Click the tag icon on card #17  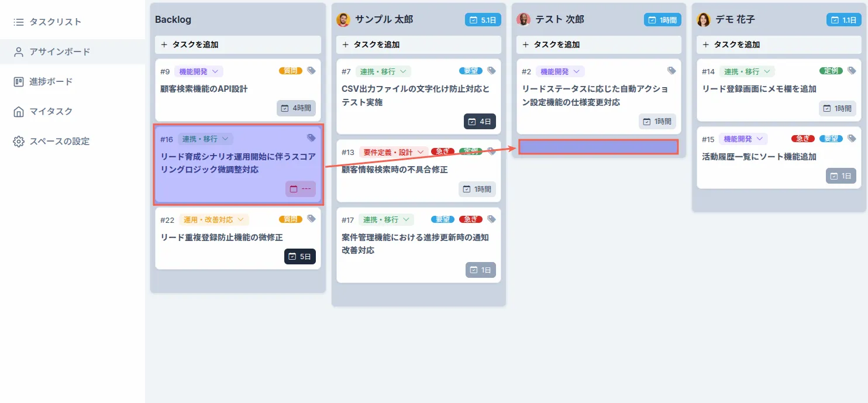coord(491,219)
